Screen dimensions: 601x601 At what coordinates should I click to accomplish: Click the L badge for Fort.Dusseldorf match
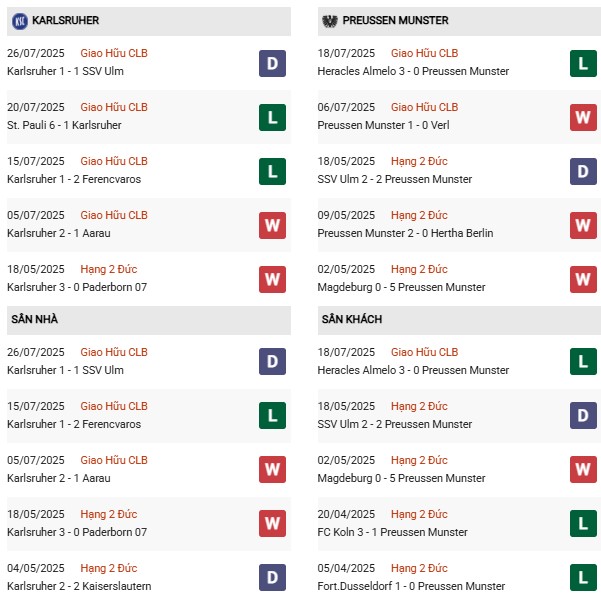coord(584,577)
